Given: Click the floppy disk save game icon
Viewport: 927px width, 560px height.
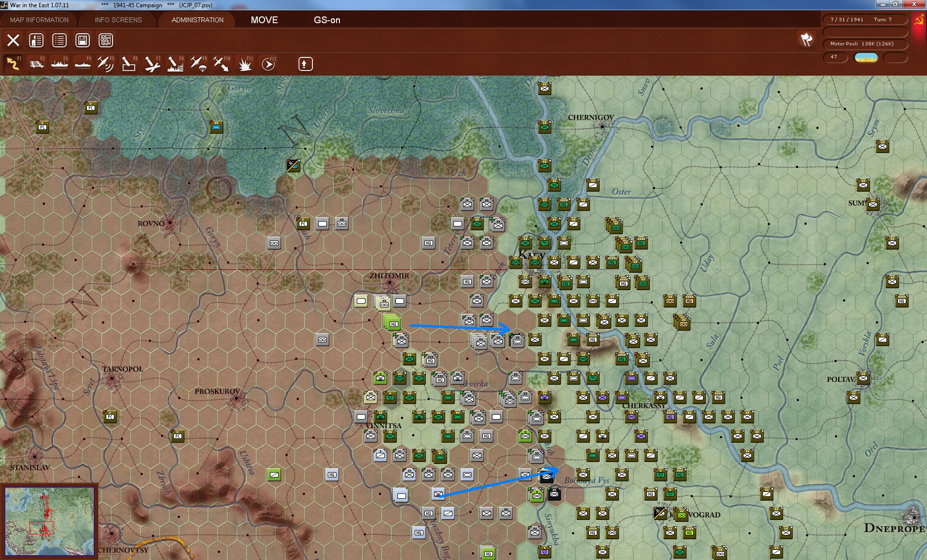Looking at the screenshot, I should point(83,40).
